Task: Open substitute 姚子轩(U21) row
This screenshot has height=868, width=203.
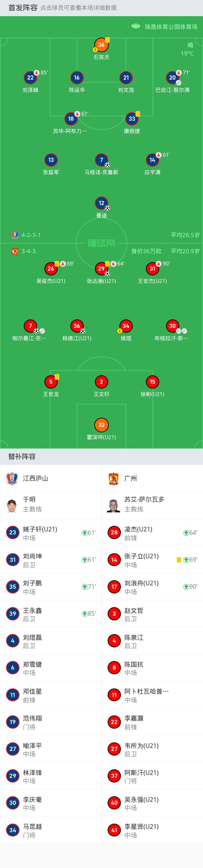Action: (50, 533)
